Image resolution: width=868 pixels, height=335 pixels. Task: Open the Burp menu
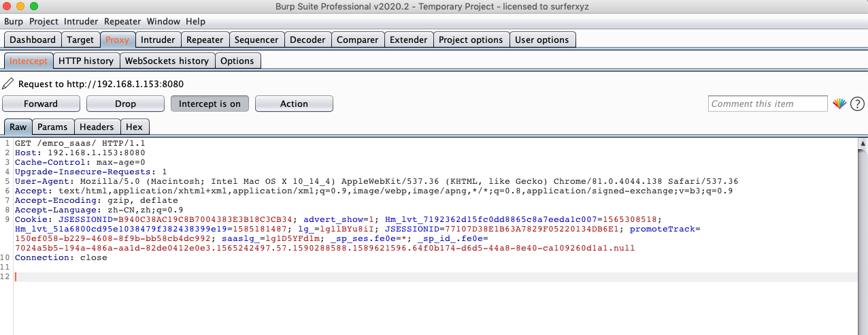[14, 21]
